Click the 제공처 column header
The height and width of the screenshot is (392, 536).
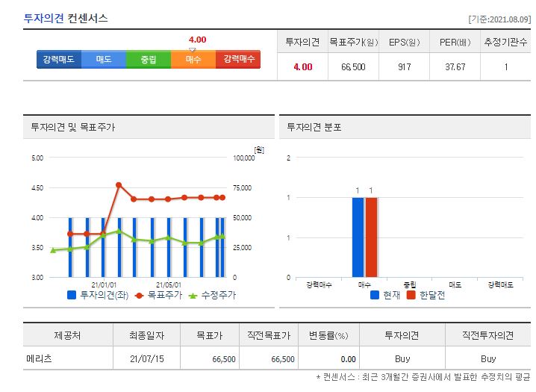[67, 335]
